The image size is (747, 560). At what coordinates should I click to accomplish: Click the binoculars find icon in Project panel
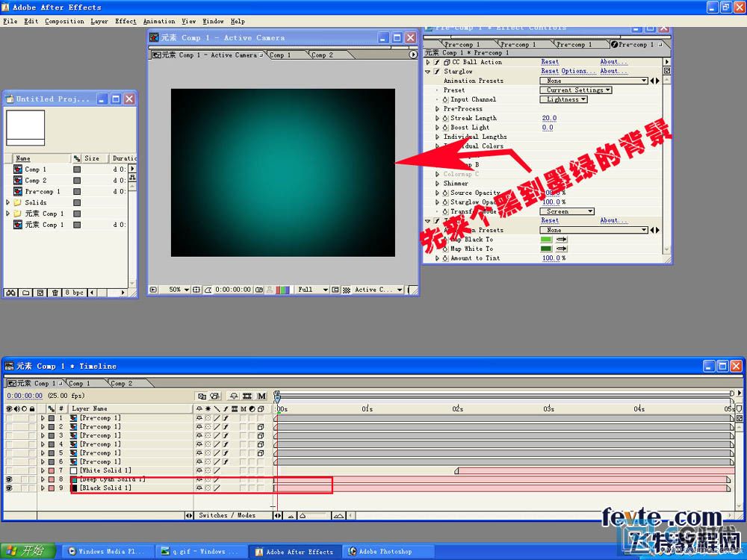10,293
